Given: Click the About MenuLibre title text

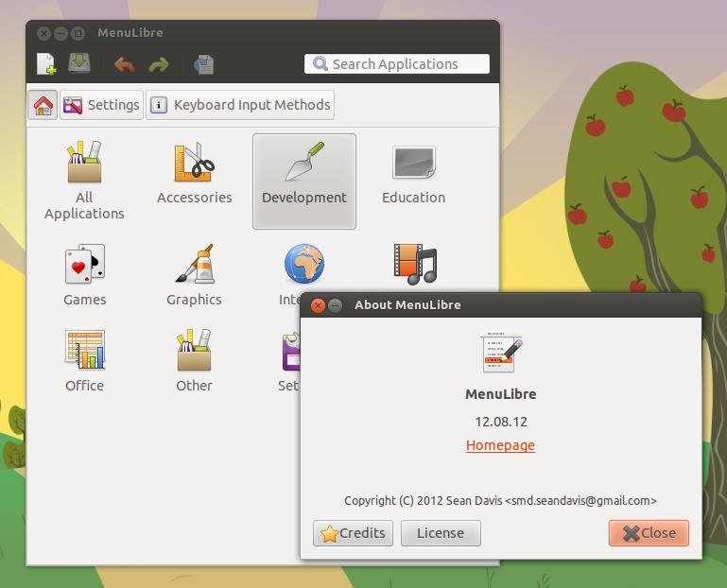Looking at the screenshot, I should (x=407, y=305).
